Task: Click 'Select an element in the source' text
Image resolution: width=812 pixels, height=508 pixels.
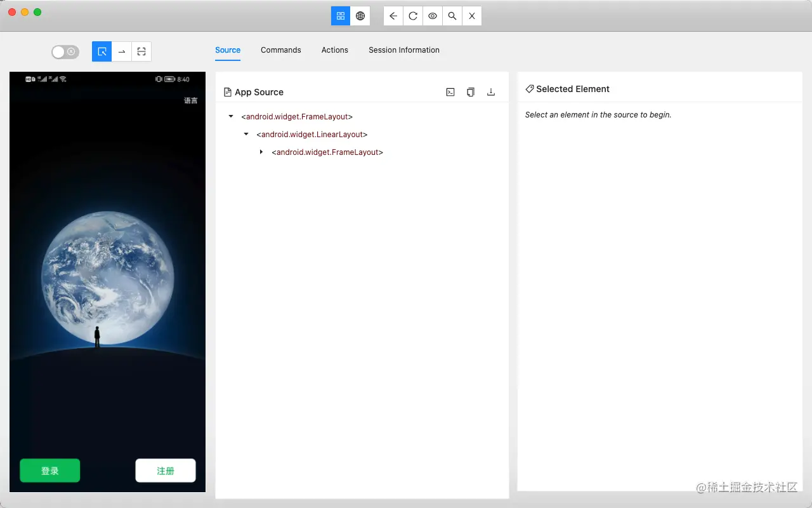Action: click(x=598, y=115)
